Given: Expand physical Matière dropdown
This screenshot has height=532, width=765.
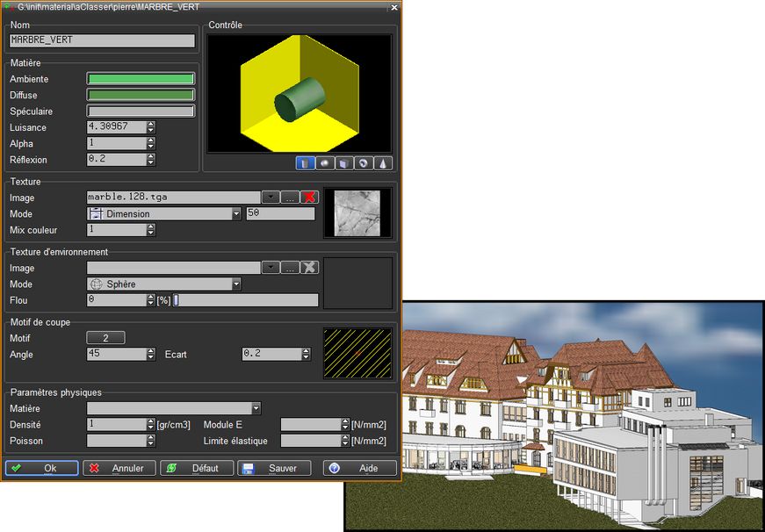Looking at the screenshot, I should click(x=256, y=408).
